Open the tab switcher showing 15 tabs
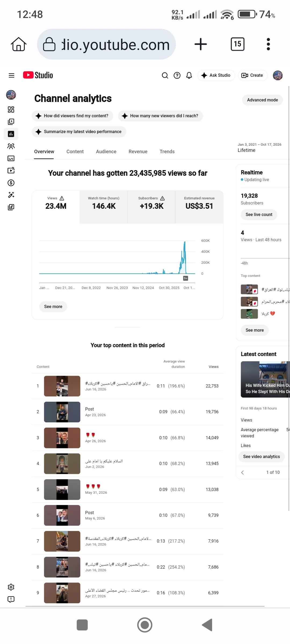This screenshot has height=644, width=290. (237, 44)
